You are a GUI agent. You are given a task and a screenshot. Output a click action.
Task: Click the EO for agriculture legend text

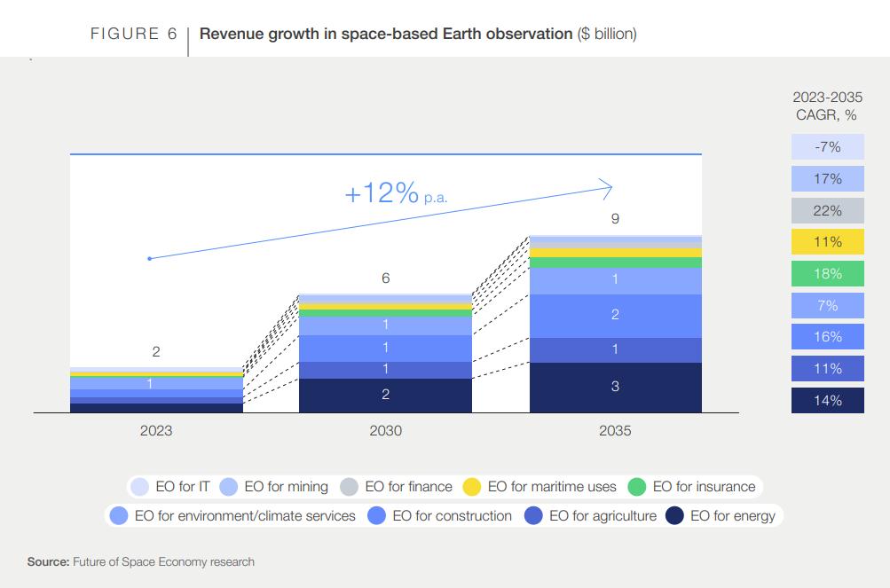[x=603, y=516]
